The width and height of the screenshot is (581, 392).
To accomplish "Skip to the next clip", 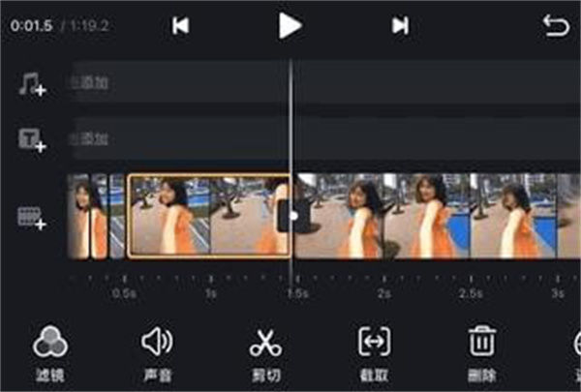I will (x=400, y=25).
